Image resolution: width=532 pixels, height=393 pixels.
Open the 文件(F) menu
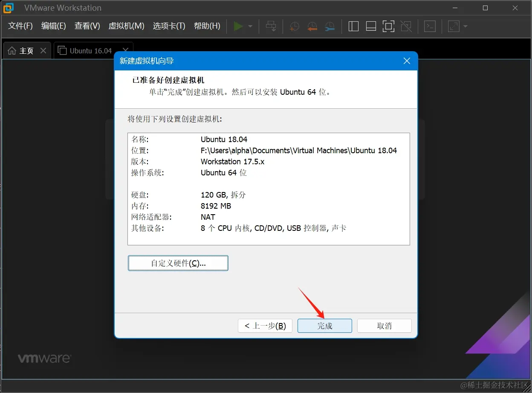pyautogui.click(x=20, y=26)
